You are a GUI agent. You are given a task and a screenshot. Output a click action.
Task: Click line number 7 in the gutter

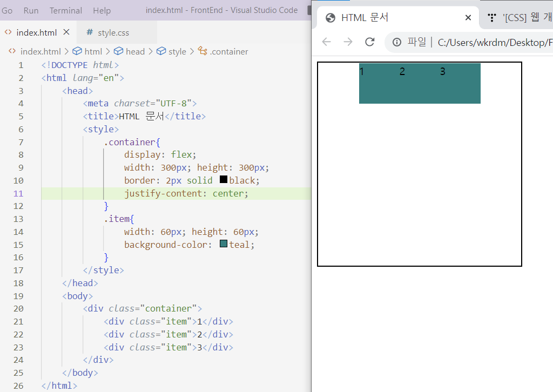21,143
